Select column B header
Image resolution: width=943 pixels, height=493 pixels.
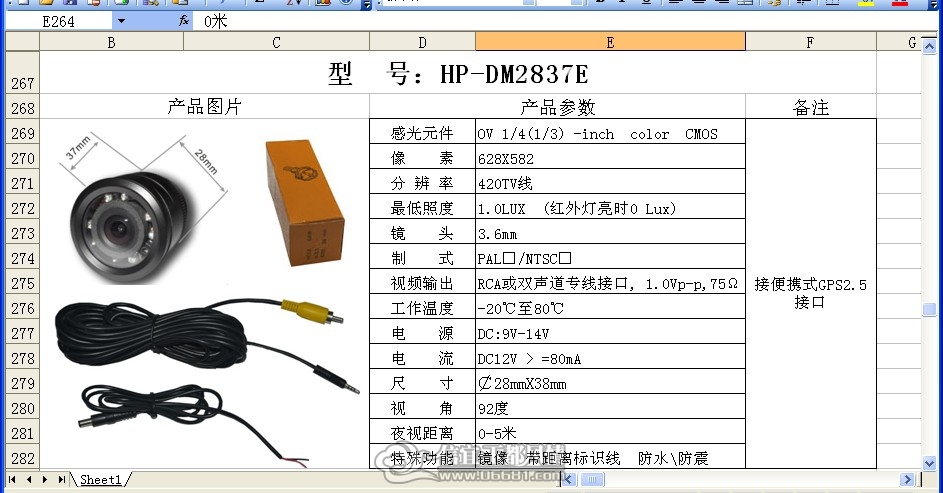coord(111,42)
